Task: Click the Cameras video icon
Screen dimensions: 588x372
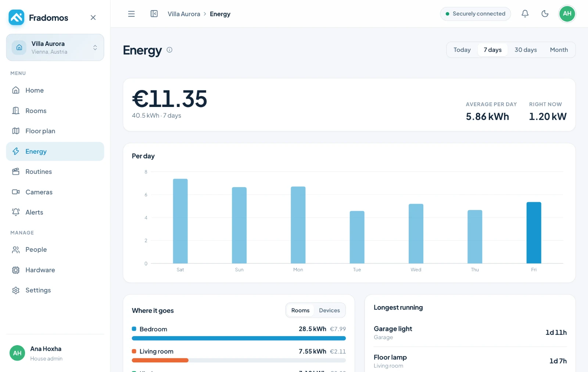Action: [x=16, y=192]
